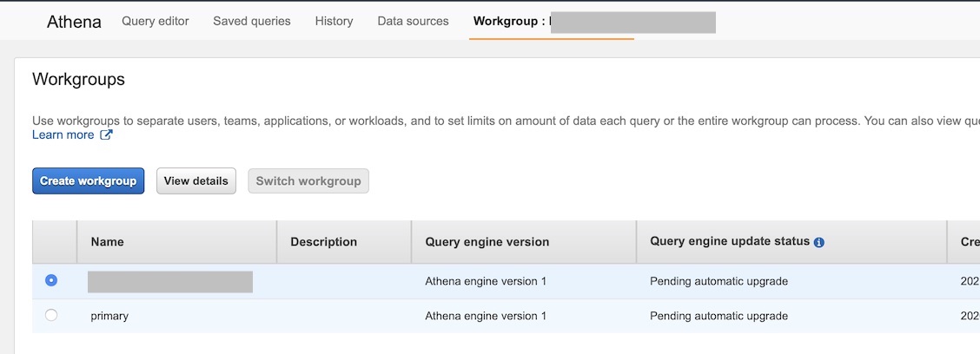This screenshot has height=354, width=980.
Task: Click the info icon beside Query engine update status
Action: (x=818, y=242)
